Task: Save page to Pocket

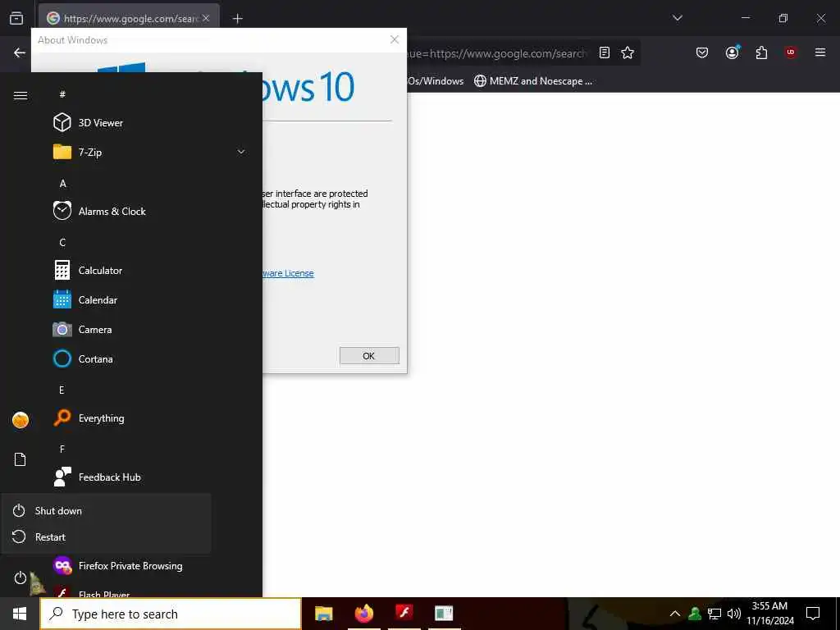Action: [702, 52]
